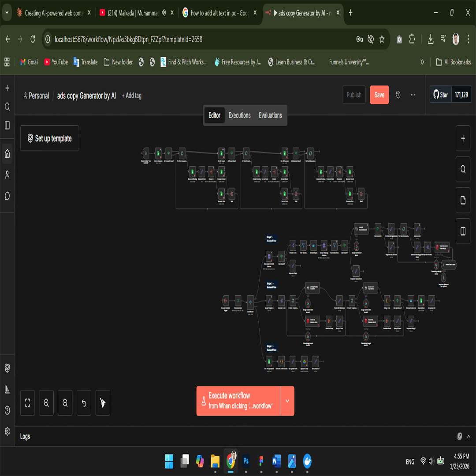
Task: Save the ads copy Generator workflow
Action: [x=379, y=95]
